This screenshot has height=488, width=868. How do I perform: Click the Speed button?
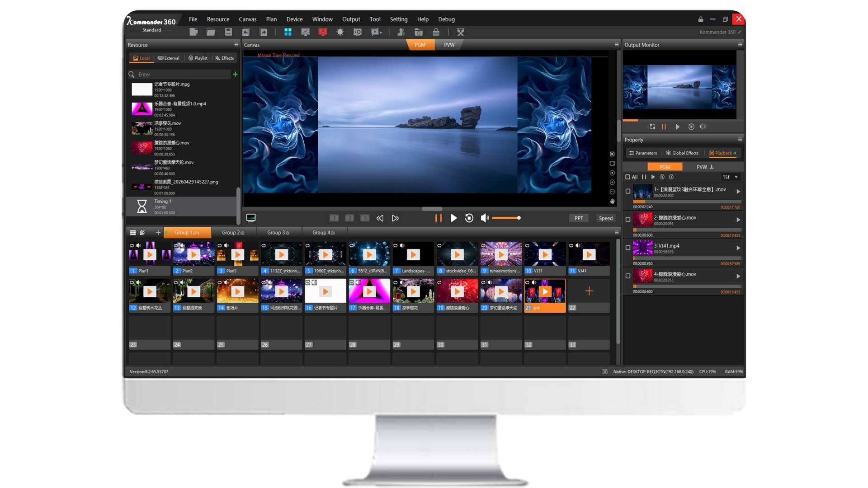pyautogui.click(x=606, y=218)
